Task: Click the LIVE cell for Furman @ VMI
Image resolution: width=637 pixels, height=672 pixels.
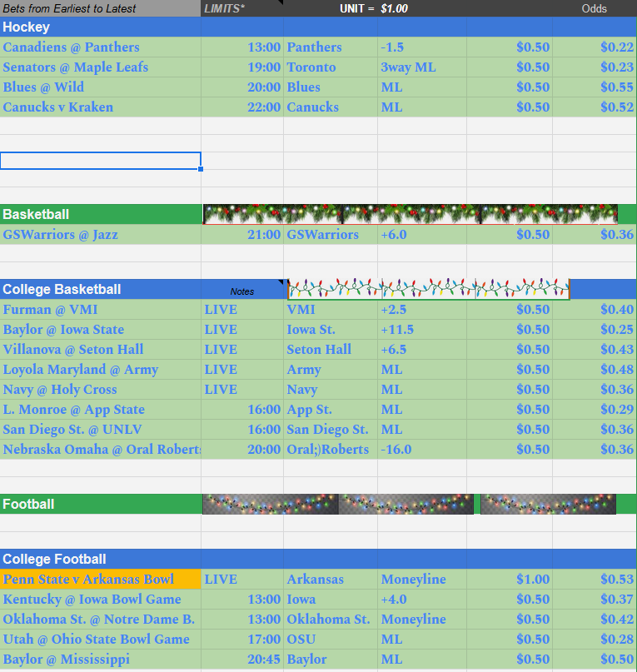Action: coord(242,310)
